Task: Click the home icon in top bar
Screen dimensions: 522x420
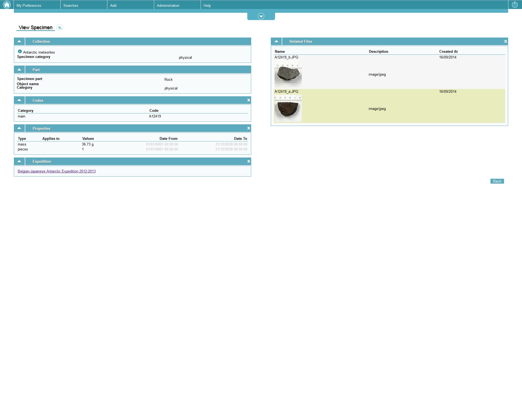Action: click(7, 5)
